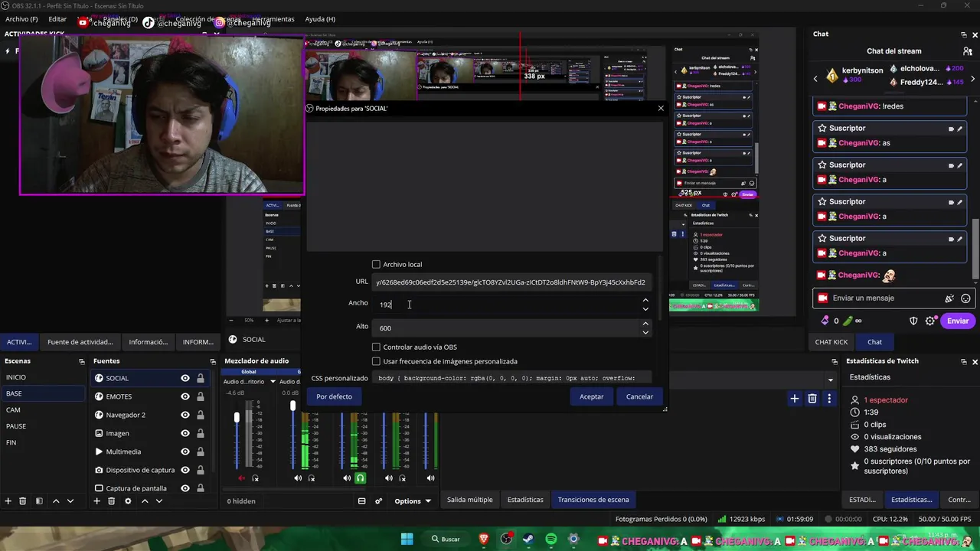Switch to CHAT KICK tab

(831, 342)
